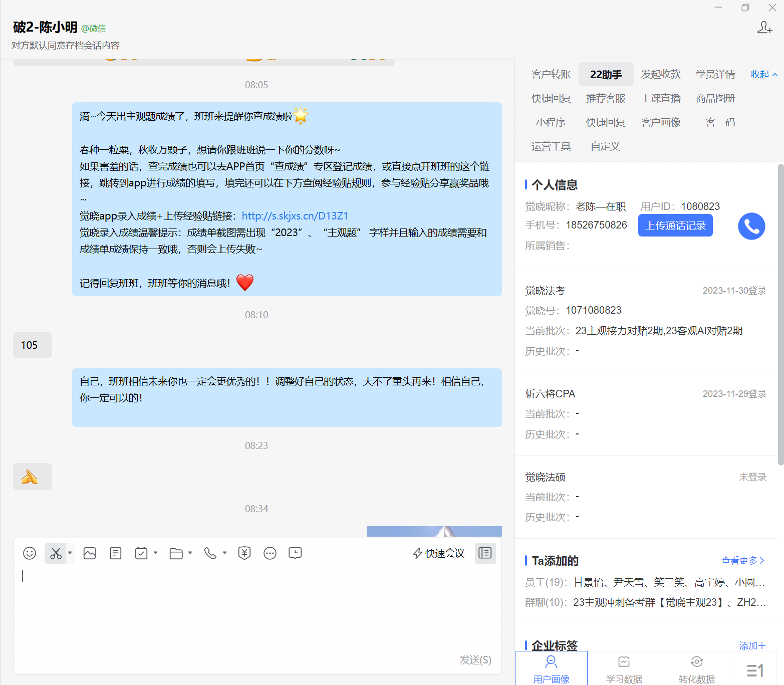Open screenshot options dropdown arrow
The width and height of the screenshot is (784, 685).
70,553
